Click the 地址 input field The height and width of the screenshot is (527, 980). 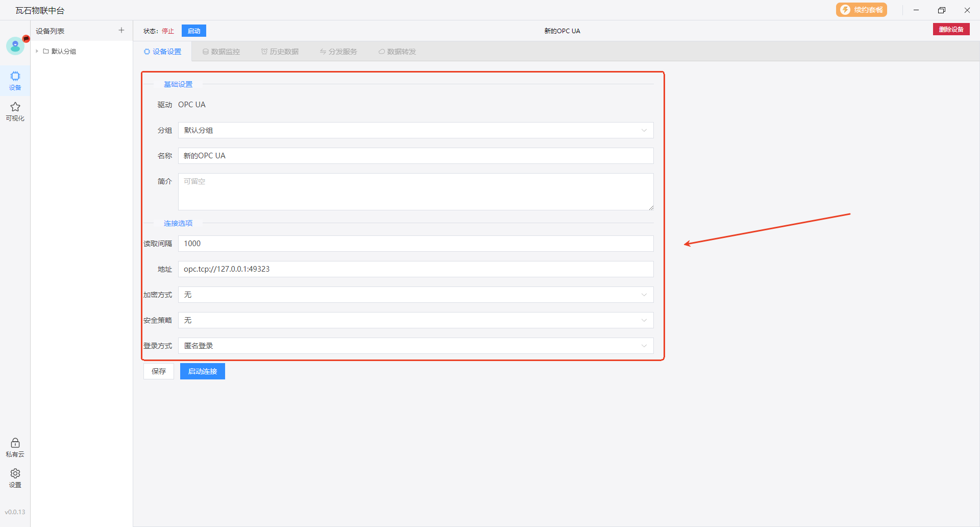[415, 269]
